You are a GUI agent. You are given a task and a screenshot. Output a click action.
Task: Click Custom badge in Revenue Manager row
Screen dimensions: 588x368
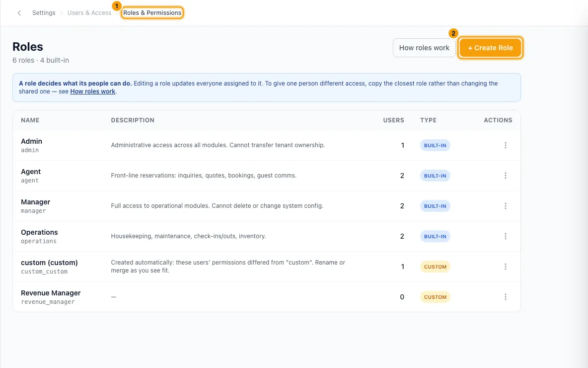click(x=435, y=297)
